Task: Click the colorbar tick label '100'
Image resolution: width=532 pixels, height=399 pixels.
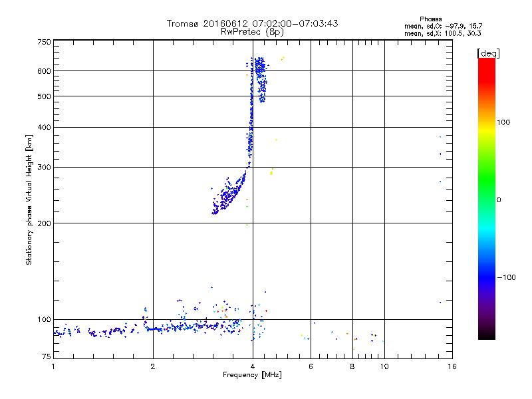Action: (x=503, y=122)
